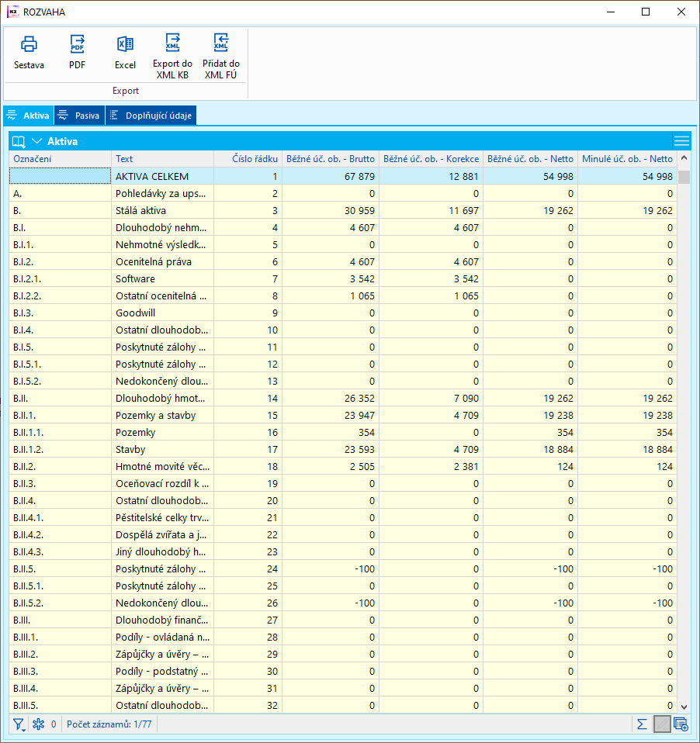This screenshot has height=743, width=700.
Task: Click the book icon beside Aktiva header
Action: [x=19, y=142]
